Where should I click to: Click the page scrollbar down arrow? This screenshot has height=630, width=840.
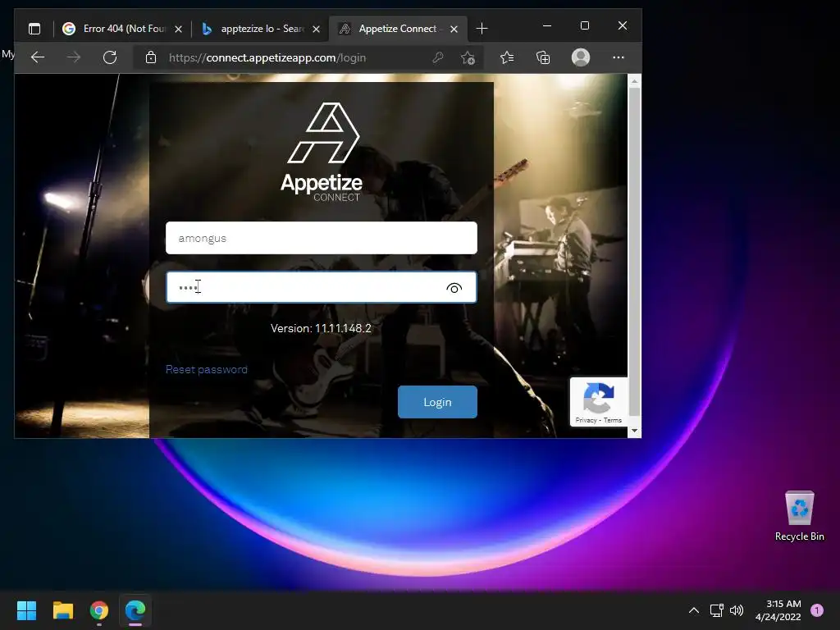634,431
